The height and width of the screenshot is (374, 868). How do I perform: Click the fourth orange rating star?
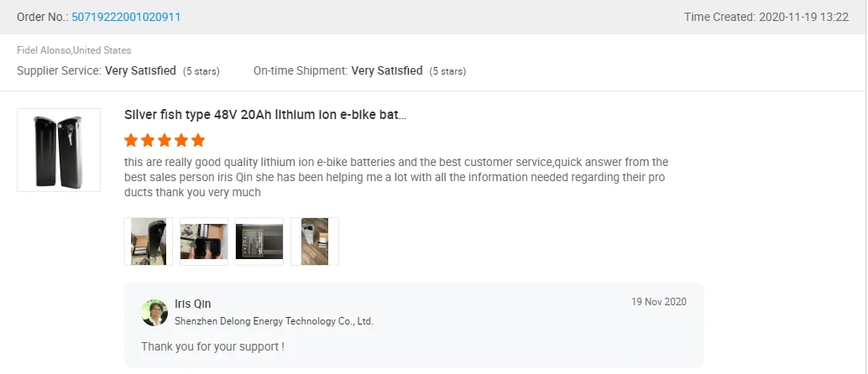tap(181, 140)
